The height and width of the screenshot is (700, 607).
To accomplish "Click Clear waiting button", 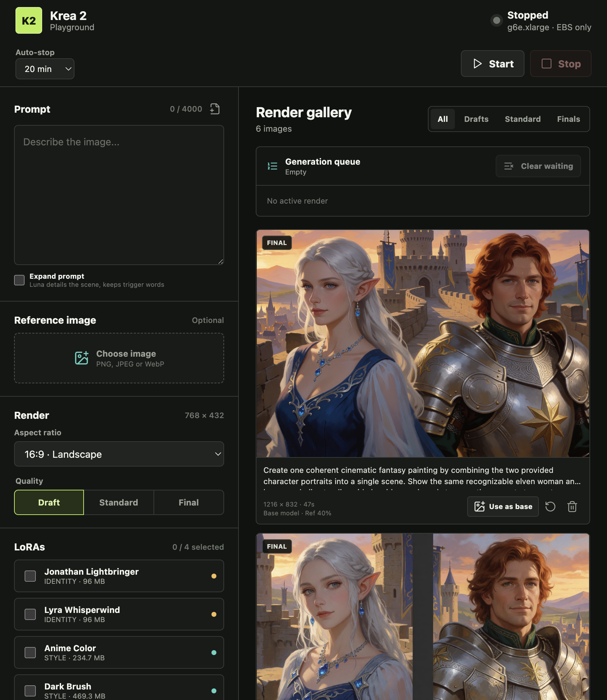I will 538,166.
